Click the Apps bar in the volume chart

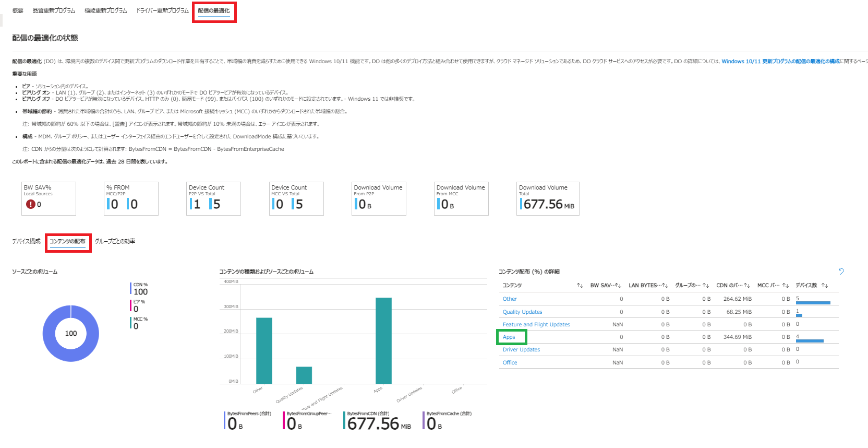383,340
